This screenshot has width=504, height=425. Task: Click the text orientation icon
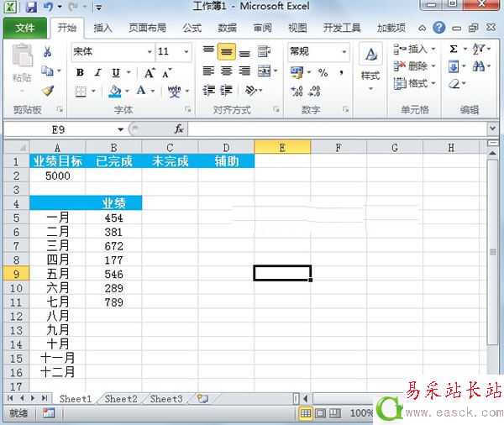(x=251, y=91)
